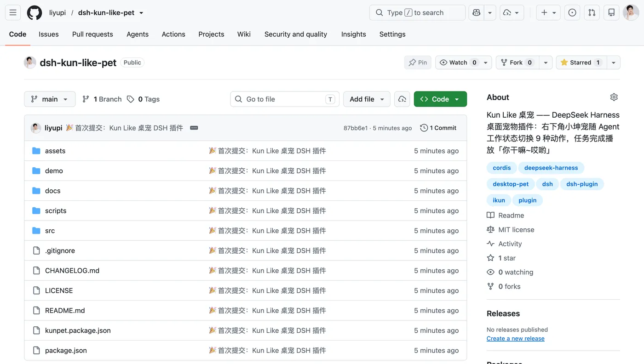Open the repository switcher dropdown arrow
This screenshot has height=364, width=644.
point(141,13)
